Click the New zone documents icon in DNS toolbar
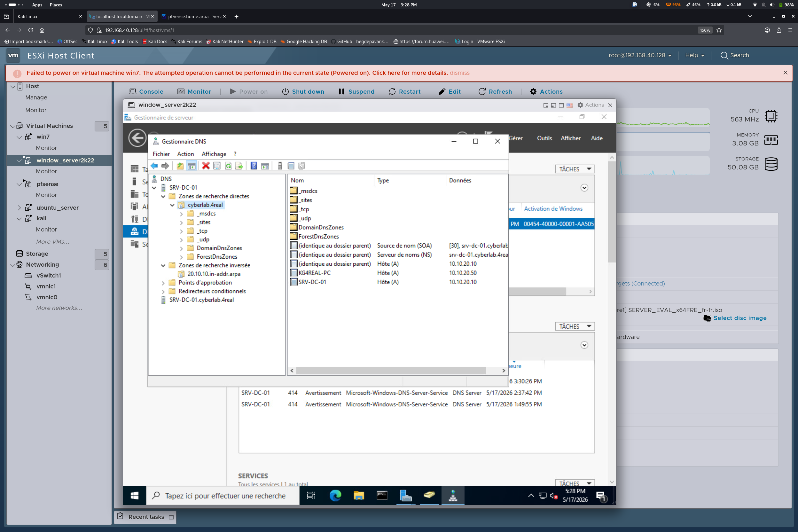The height and width of the screenshot is (532, 798). click(x=301, y=166)
